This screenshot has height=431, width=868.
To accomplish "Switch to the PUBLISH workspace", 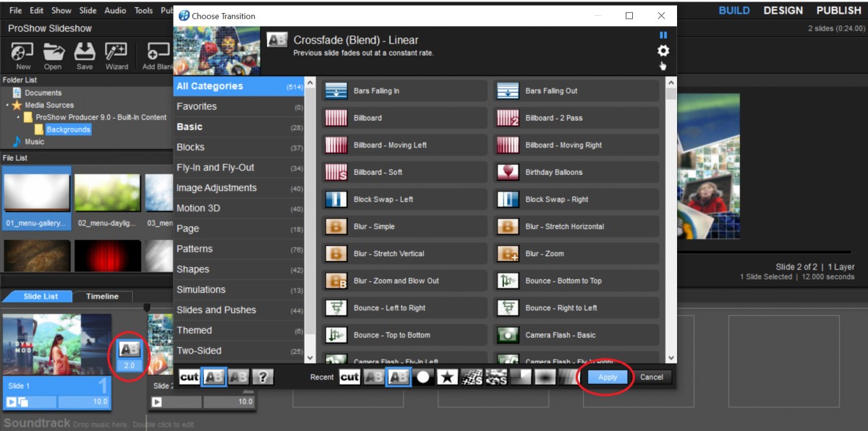I will click(838, 11).
